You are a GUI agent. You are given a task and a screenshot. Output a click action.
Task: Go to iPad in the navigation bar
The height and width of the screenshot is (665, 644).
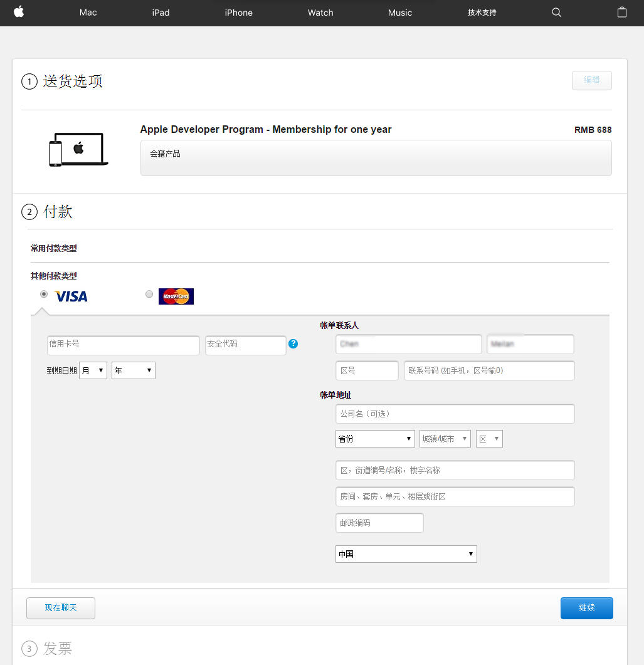click(161, 13)
